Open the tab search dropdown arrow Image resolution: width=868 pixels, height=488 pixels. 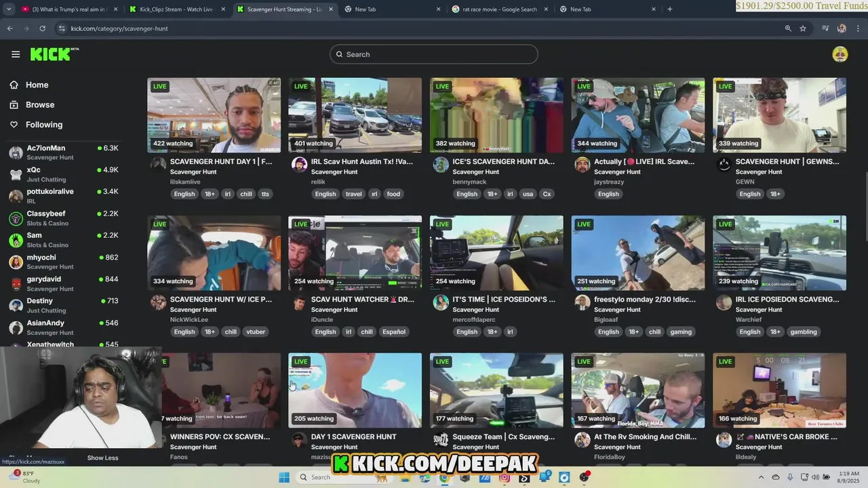coord(10,9)
